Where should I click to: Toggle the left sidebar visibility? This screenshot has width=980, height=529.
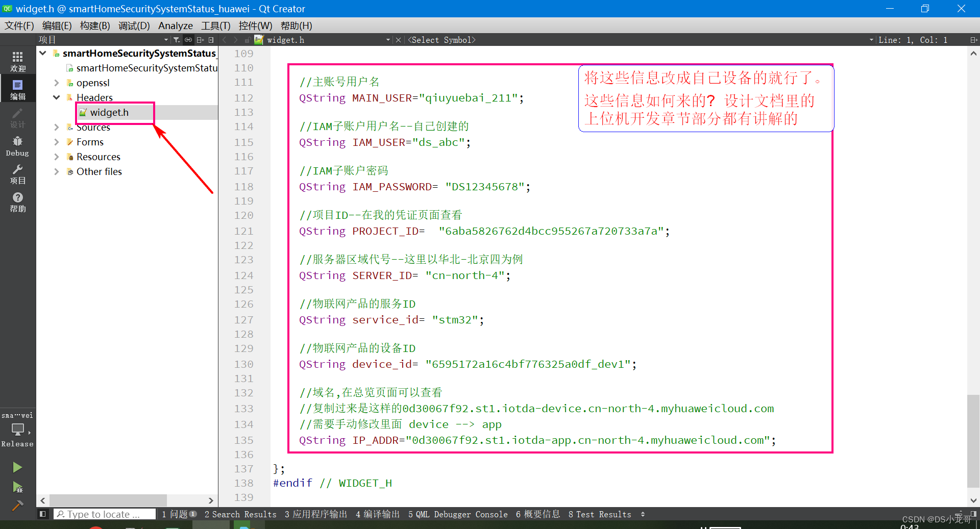[43, 514]
